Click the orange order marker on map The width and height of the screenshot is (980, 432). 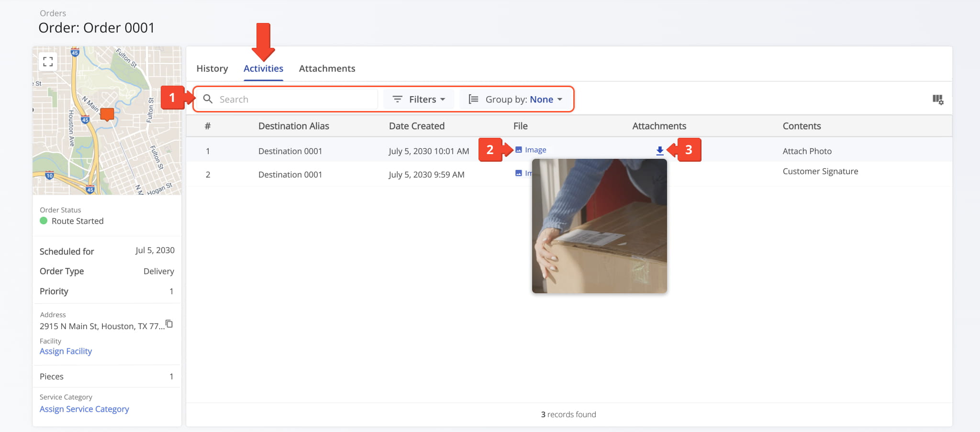107,114
